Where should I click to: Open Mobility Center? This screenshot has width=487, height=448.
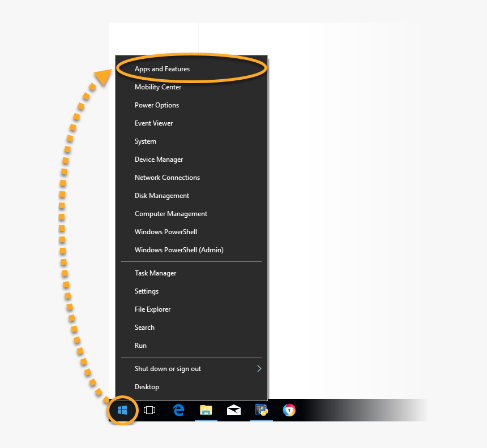click(x=157, y=87)
